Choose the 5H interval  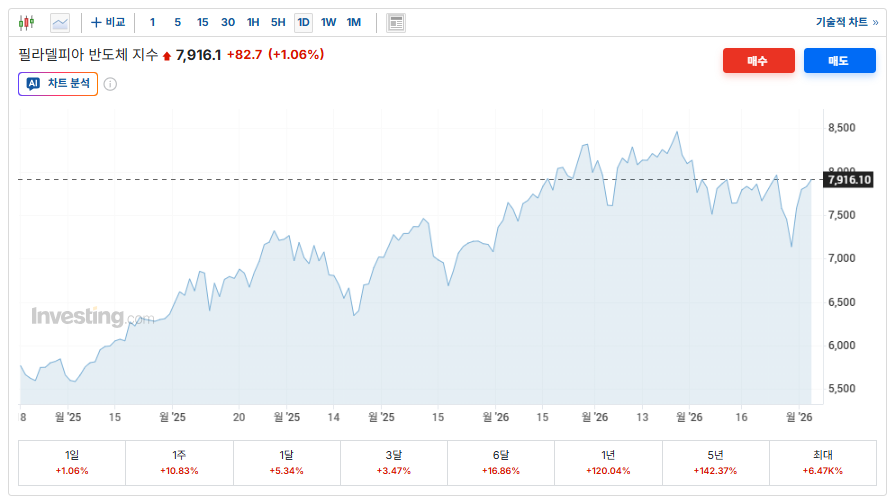[278, 22]
